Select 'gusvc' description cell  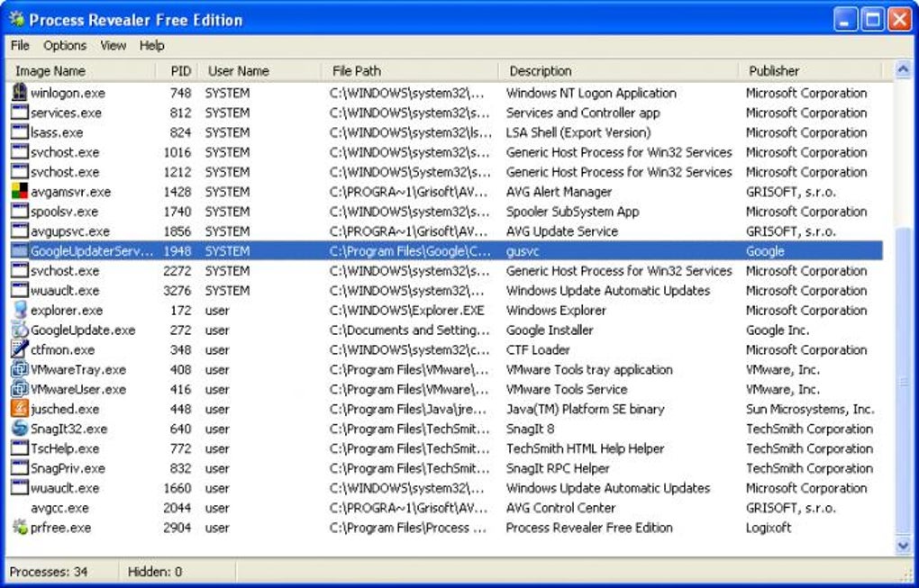tap(523, 251)
